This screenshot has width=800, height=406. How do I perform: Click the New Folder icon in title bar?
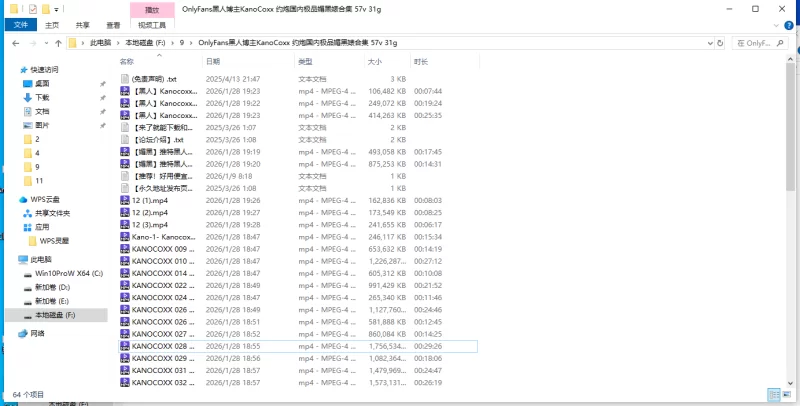coord(46,9)
